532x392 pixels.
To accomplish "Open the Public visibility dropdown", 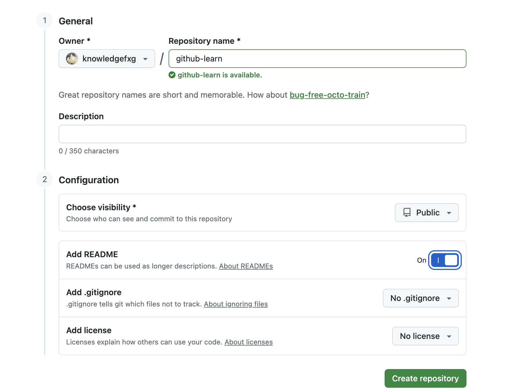I will [x=427, y=213].
